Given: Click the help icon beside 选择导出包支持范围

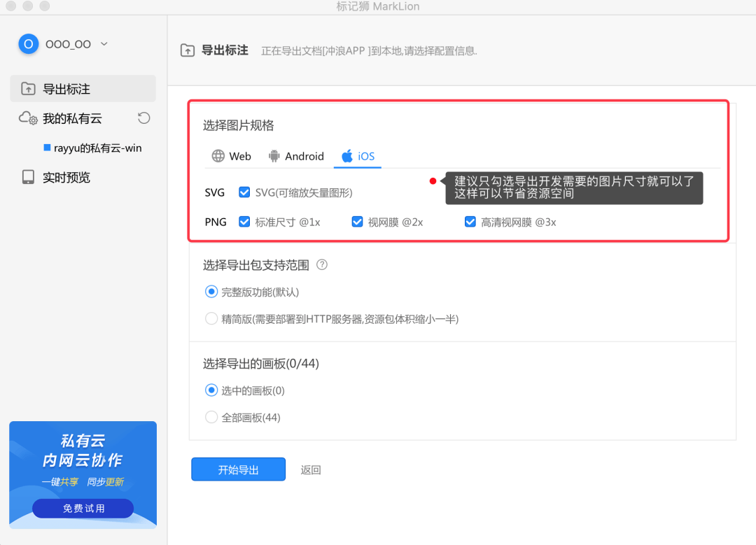Looking at the screenshot, I should pos(321,264).
